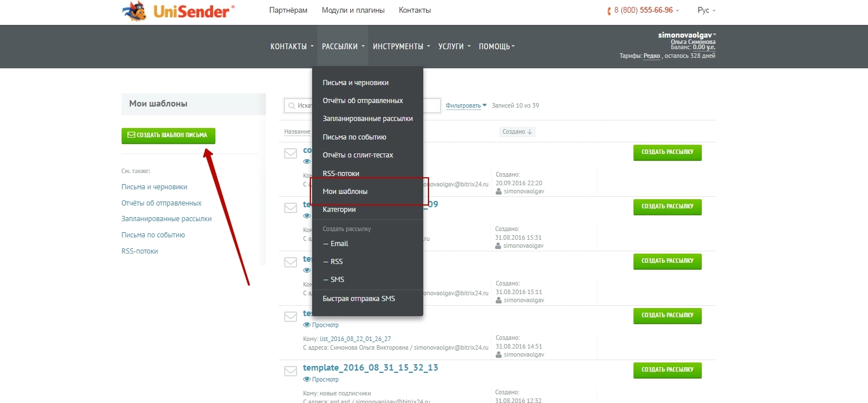Image resolution: width=868 pixels, height=403 pixels.
Task: Click envelope icon of template_2016_08_31_15_32_13
Action: pos(290,371)
